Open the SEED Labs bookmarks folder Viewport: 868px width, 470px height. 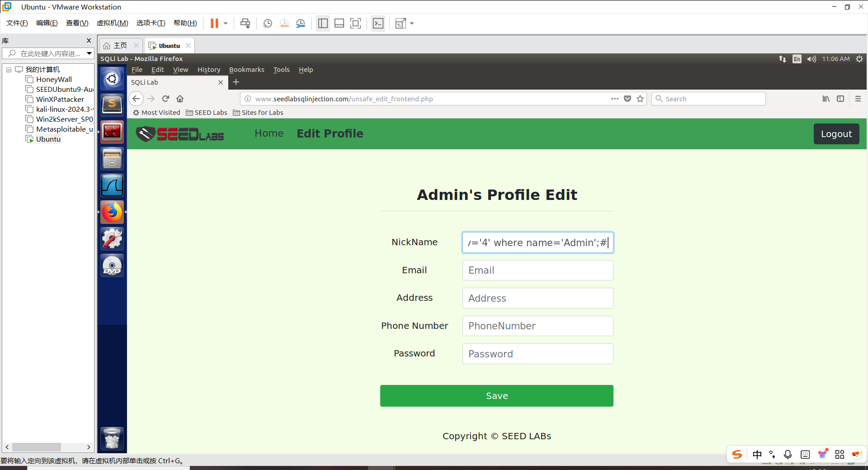[207, 113]
